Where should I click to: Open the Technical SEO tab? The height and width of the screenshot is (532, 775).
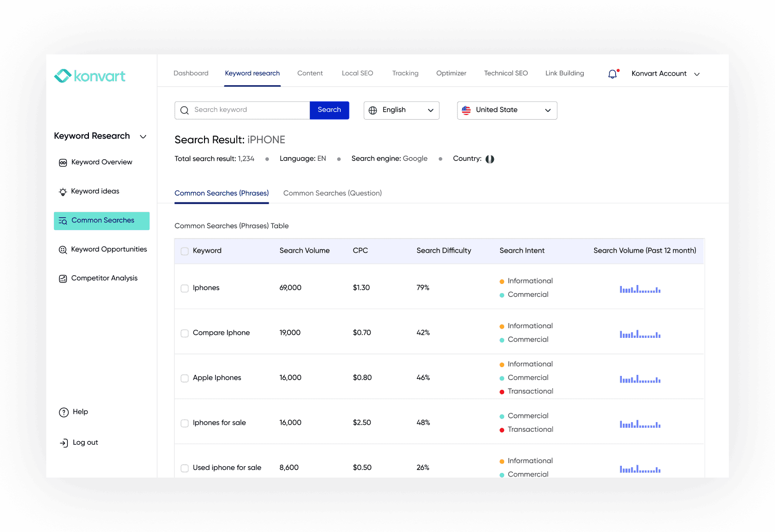coord(506,73)
